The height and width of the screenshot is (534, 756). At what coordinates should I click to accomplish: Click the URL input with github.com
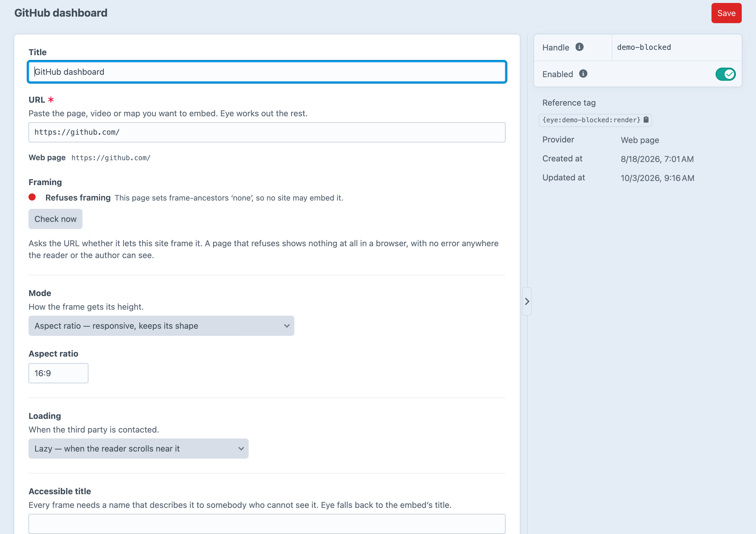(x=267, y=132)
